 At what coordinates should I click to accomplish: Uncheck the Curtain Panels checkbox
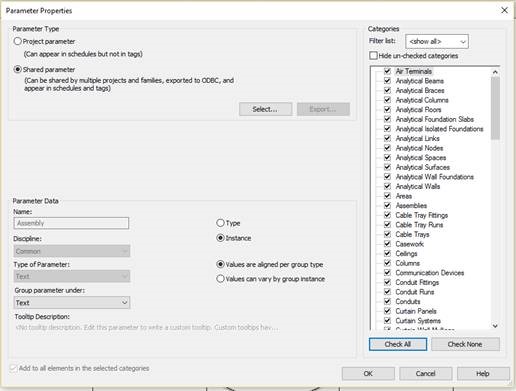click(x=387, y=311)
